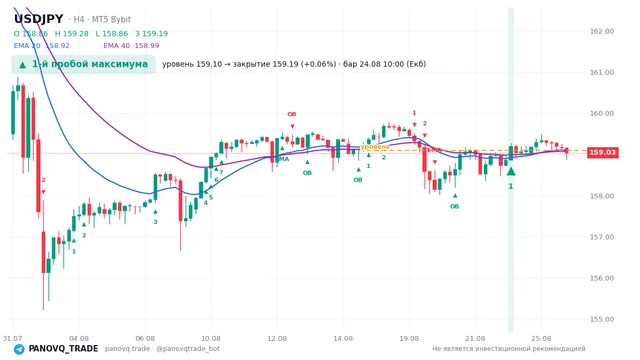Click the EMA 20 158.92 legend entry

coord(42,46)
